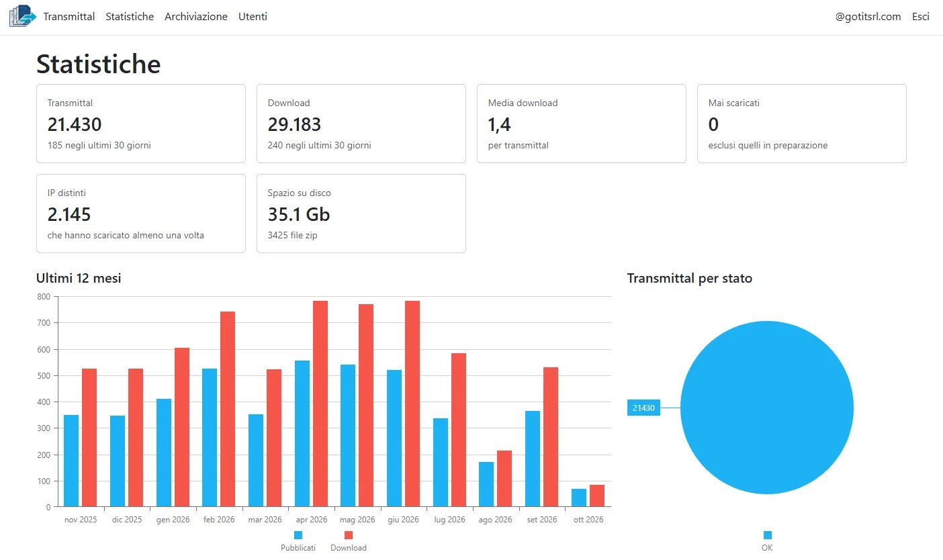Viewport: 943px width, 560px height.
Task: Click the red Download bar for dic 2025
Action: tap(136, 438)
